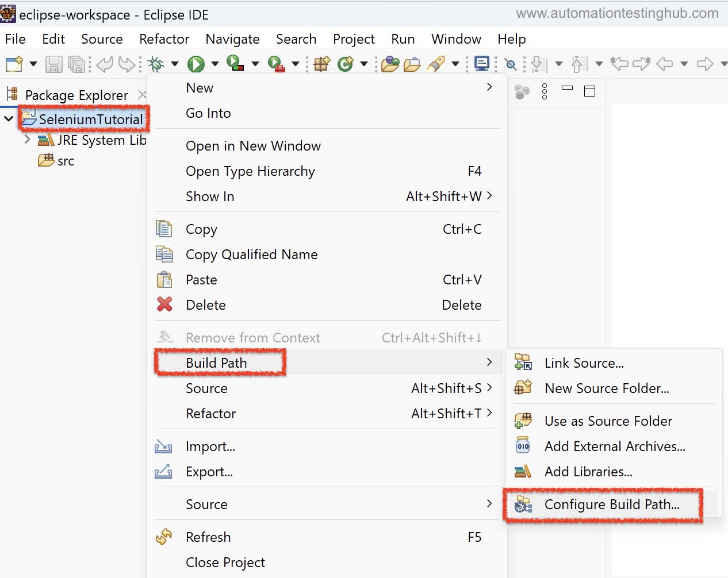The image size is (728, 578).
Task: Select Open Type Hierarchy from the context menu
Action: pos(250,171)
